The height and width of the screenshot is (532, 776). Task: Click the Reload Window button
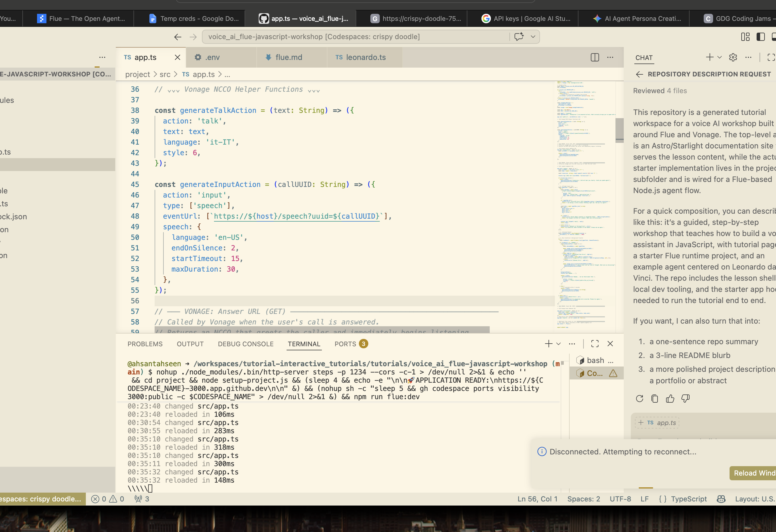click(x=753, y=473)
